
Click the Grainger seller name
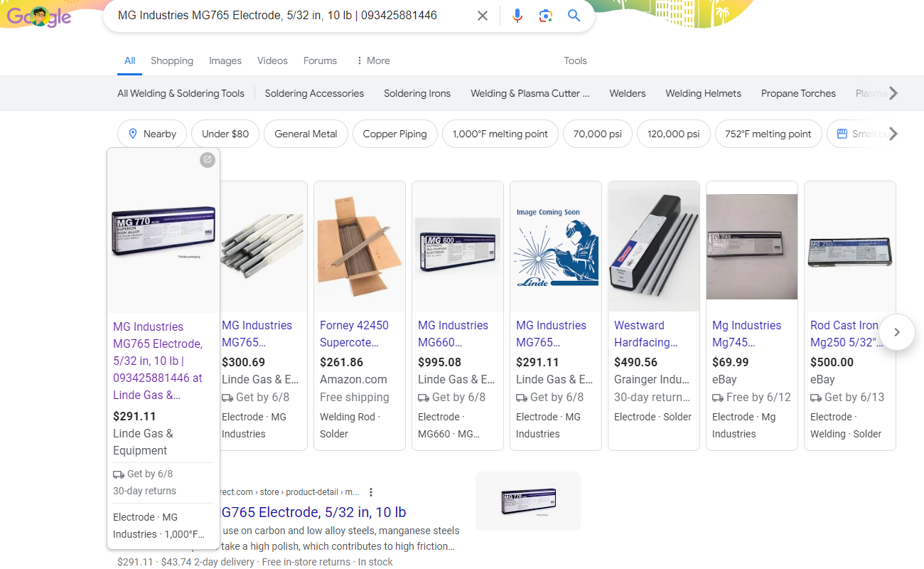click(652, 380)
